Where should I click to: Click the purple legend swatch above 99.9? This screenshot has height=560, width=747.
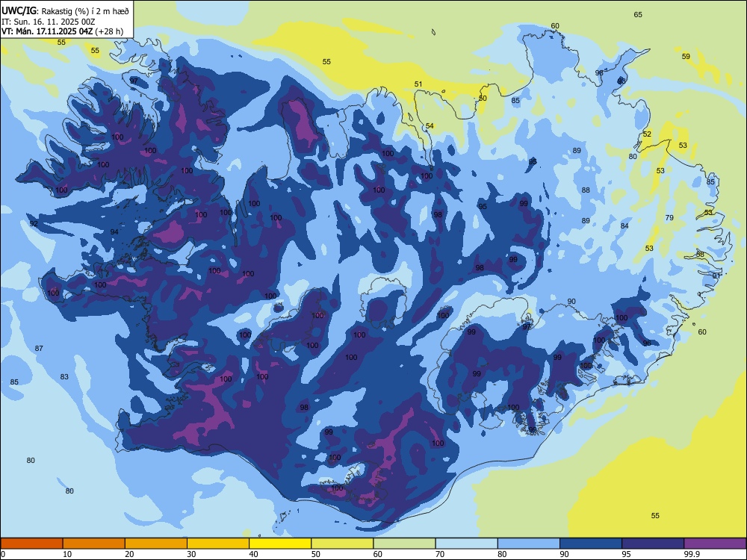click(x=715, y=544)
